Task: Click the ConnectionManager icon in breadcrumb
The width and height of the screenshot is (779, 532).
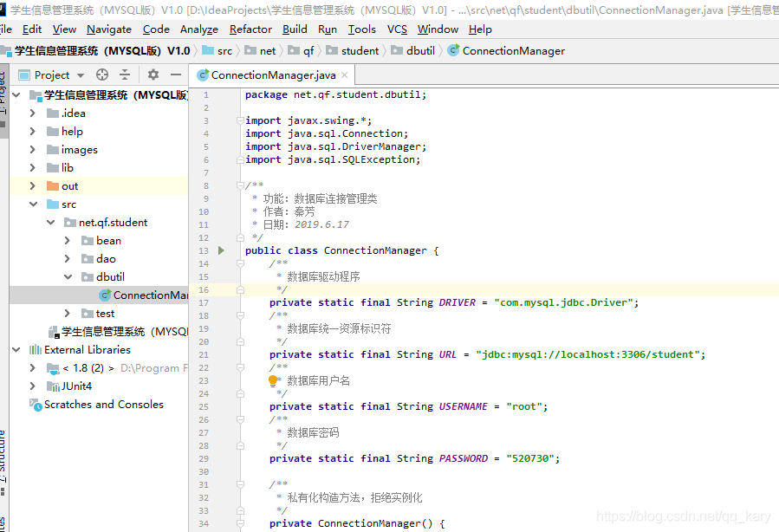Action: [453, 50]
